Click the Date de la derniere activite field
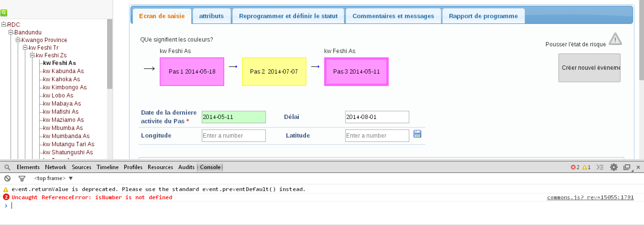The height and width of the screenshot is (225, 644). click(234, 117)
